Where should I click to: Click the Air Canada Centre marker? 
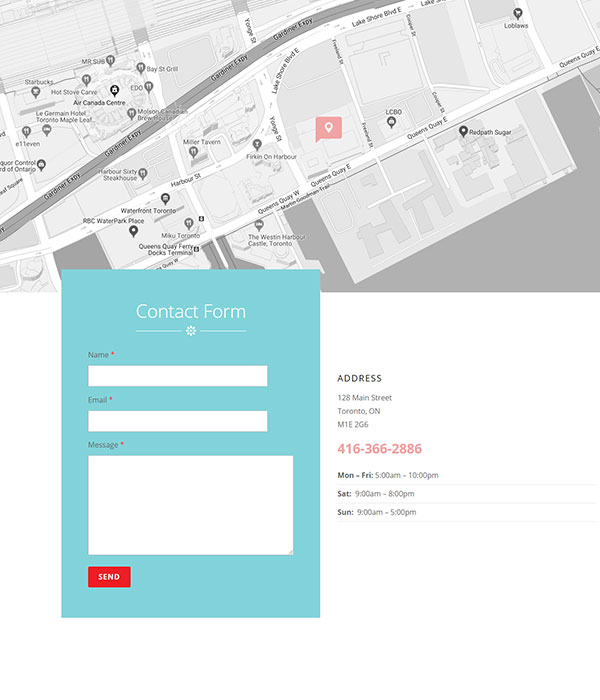pos(115,91)
